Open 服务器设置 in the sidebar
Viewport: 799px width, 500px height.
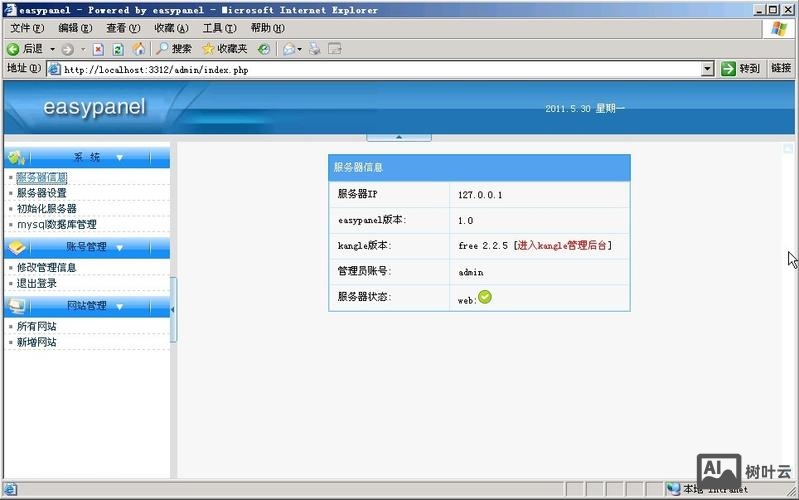42,193
